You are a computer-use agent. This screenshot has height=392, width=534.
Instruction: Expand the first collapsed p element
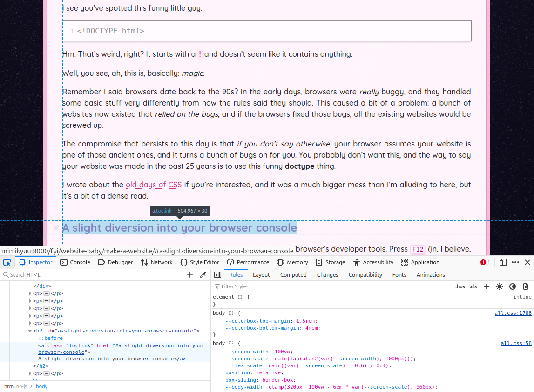(x=30, y=293)
